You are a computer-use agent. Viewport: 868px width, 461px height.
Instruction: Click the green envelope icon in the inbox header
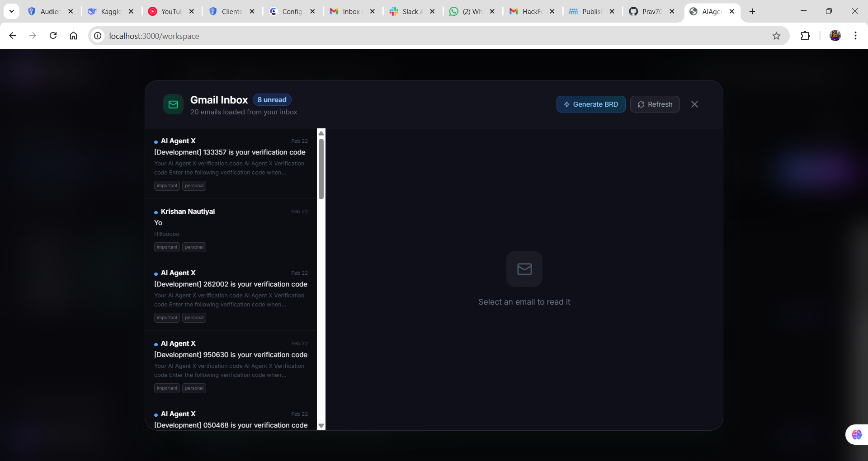(173, 104)
